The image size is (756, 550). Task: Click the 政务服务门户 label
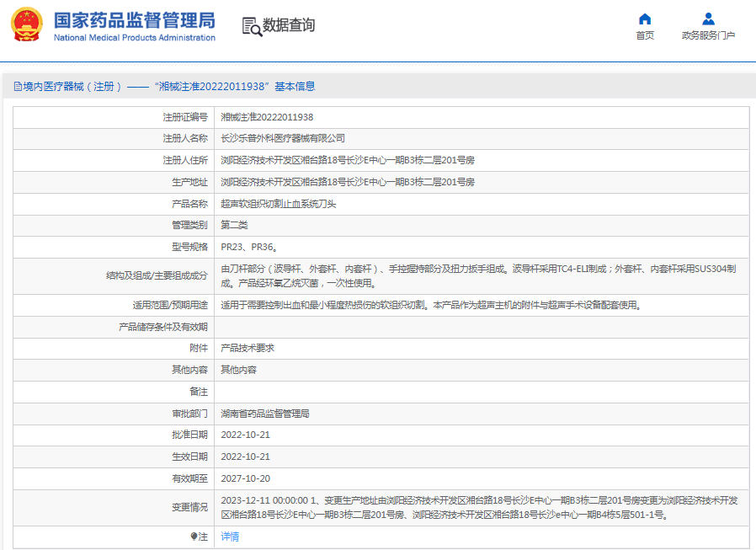(708, 35)
